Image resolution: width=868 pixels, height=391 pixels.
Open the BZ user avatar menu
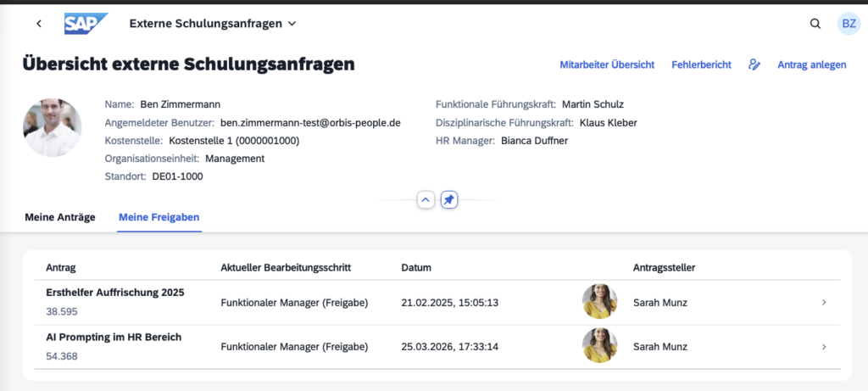(x=849, y=24)
